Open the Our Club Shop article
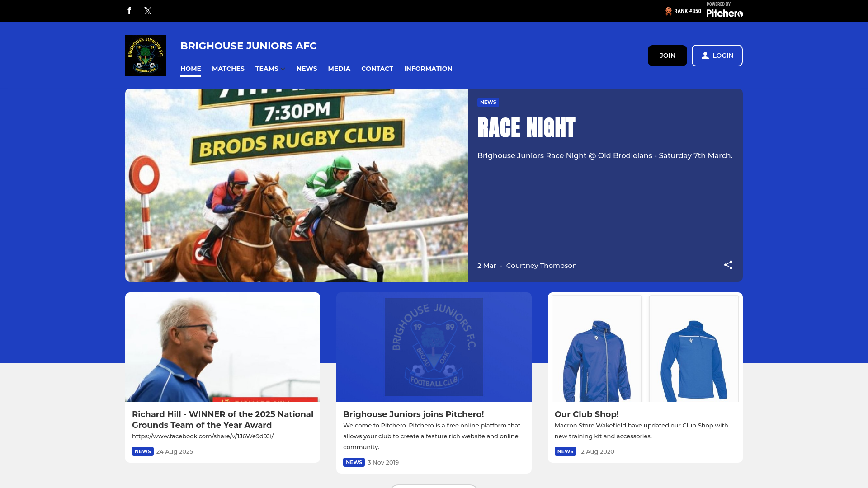Image resolution: width=868 pixels, height=488 pixels. pos(587,414)
